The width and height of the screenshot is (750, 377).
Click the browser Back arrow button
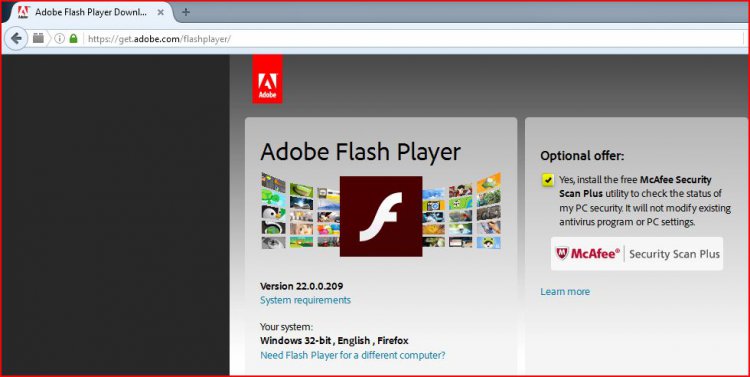[16, 38]
